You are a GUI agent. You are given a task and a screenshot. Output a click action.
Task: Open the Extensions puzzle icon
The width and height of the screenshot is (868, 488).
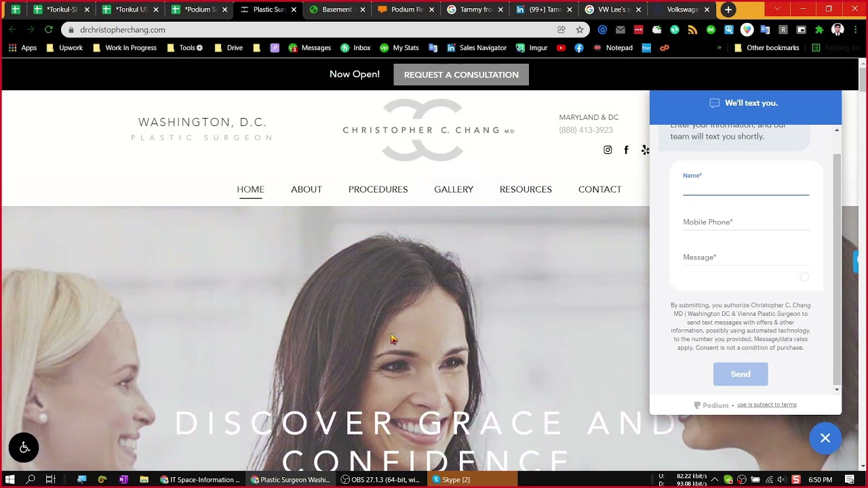click(x=819, y=30)
